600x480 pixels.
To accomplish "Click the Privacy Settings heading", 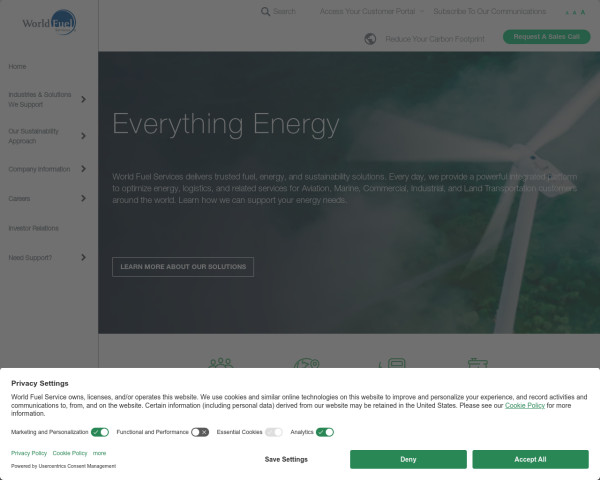I will tap(40, 383).
